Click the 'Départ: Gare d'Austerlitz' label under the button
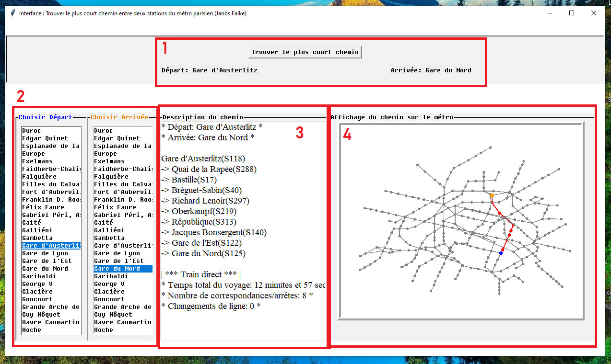This screenshot has height=364, width=611. [x=210, y=70]
